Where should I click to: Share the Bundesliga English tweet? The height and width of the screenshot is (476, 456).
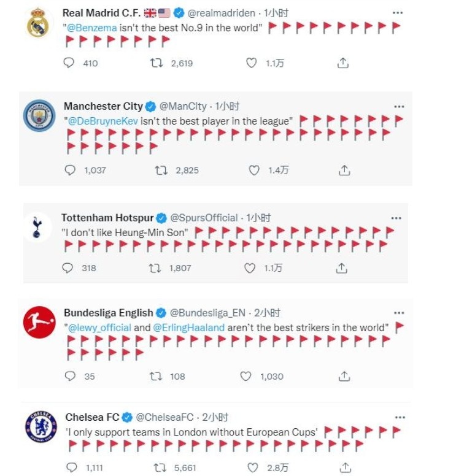(x=344, y=376)
